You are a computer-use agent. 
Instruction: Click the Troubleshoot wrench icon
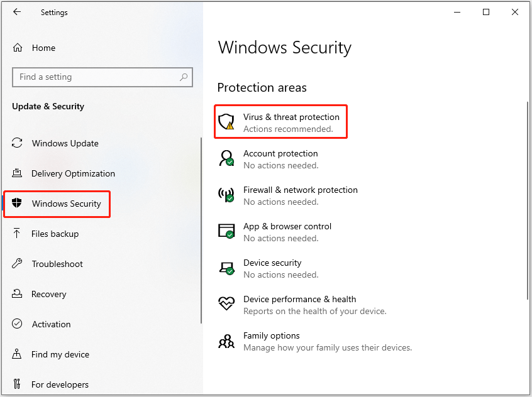[x=17, y=264]
